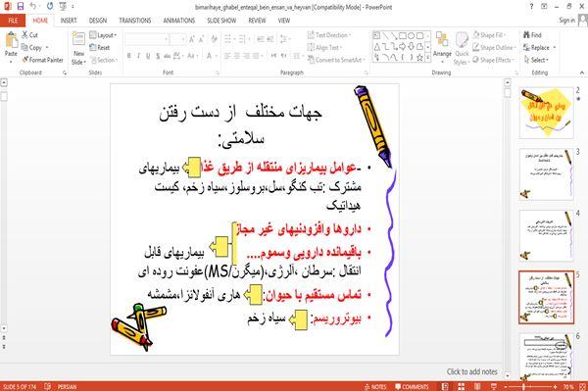
Task: Toggle bullets list button
Action: pyautogui.click(x=228, y=39)
